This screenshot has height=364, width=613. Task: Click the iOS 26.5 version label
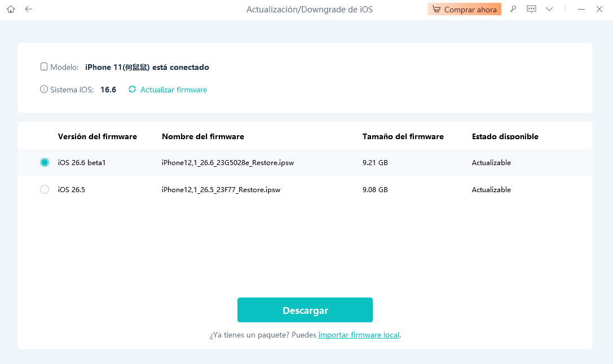(x=72, y=190)
